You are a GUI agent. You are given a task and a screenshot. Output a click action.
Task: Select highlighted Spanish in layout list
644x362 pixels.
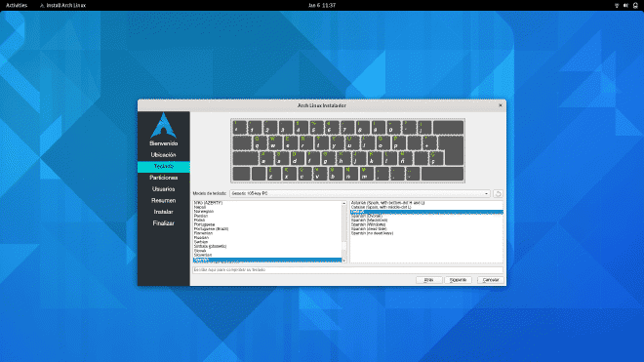[x=267, y=260]
